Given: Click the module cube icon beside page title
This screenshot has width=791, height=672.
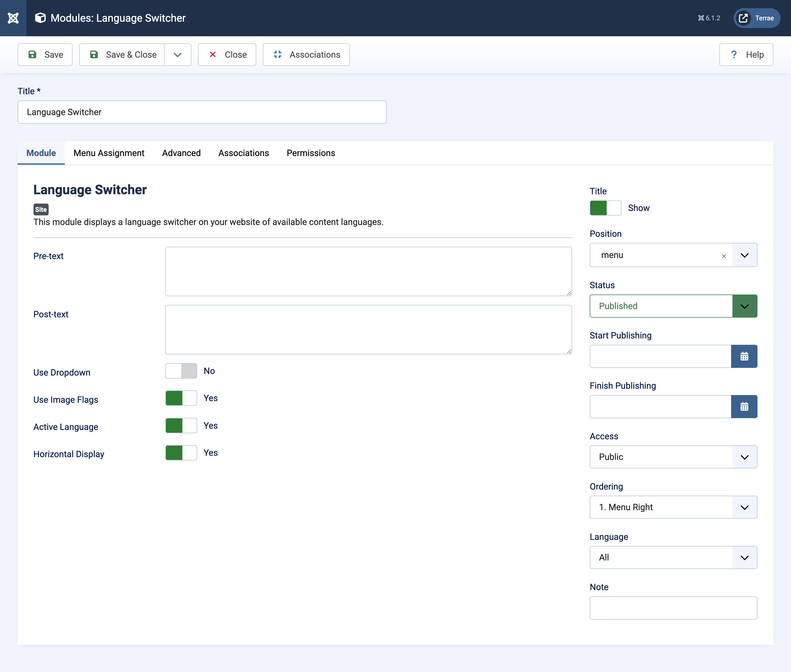Looking at the screenshot, I should tap(40, 18).
